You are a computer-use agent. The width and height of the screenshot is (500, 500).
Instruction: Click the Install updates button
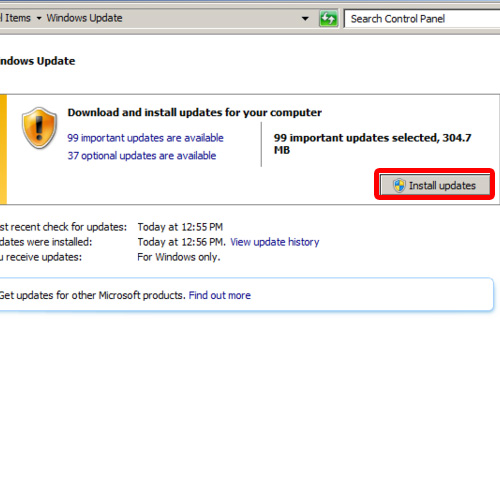click(x=435, y=185)
